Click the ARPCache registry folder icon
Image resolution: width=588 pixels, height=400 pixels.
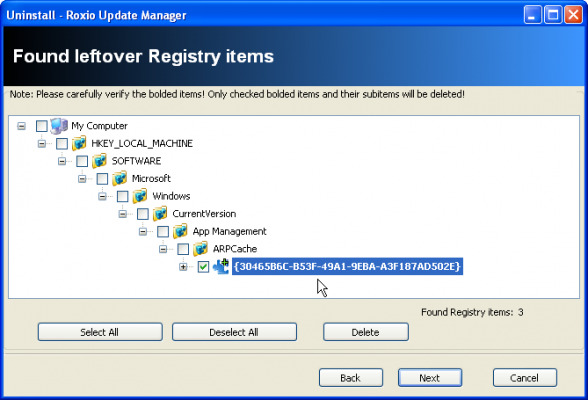click(201, 249)
